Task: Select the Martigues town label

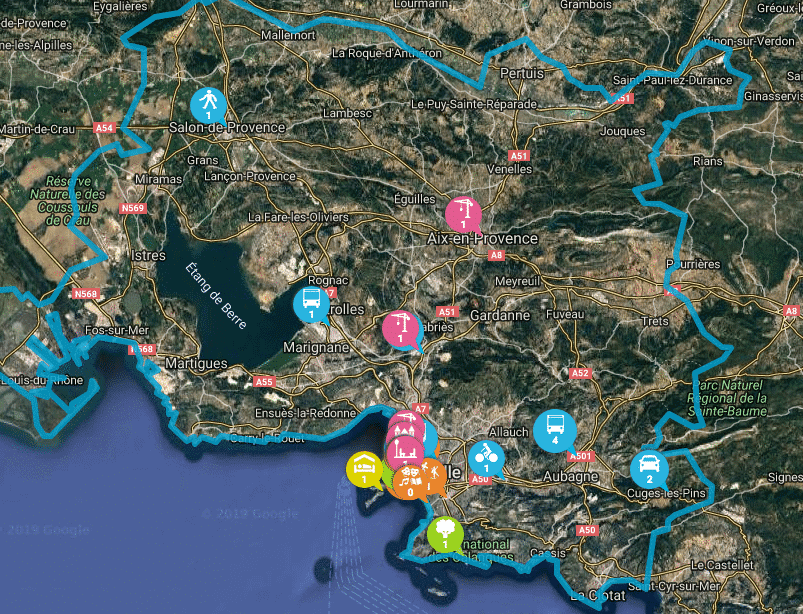Action: (196, 364)
